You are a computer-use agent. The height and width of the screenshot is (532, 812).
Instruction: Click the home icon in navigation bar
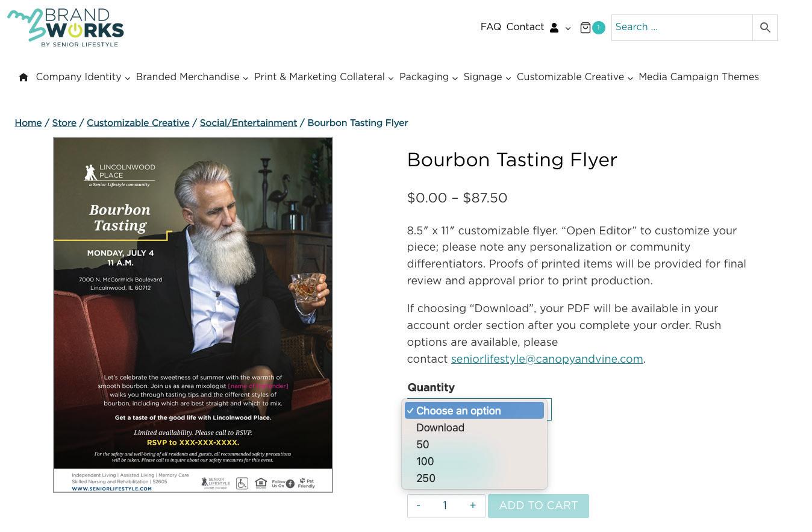click(23, 77)
